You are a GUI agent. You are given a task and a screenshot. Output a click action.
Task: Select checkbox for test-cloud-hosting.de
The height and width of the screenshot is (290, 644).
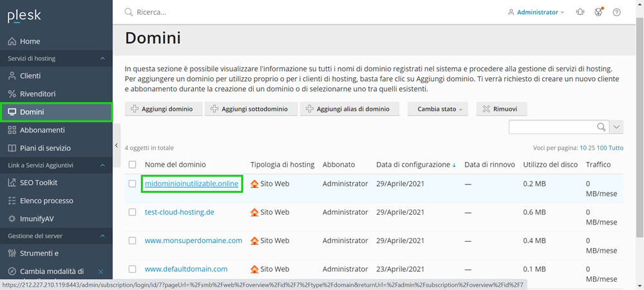[x=132, y=212]
